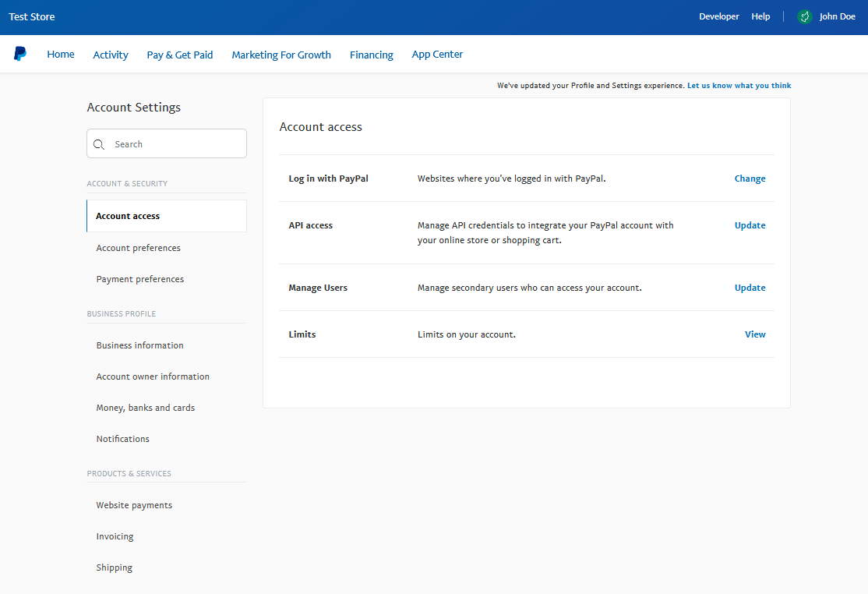Click View for Limits

755,334
